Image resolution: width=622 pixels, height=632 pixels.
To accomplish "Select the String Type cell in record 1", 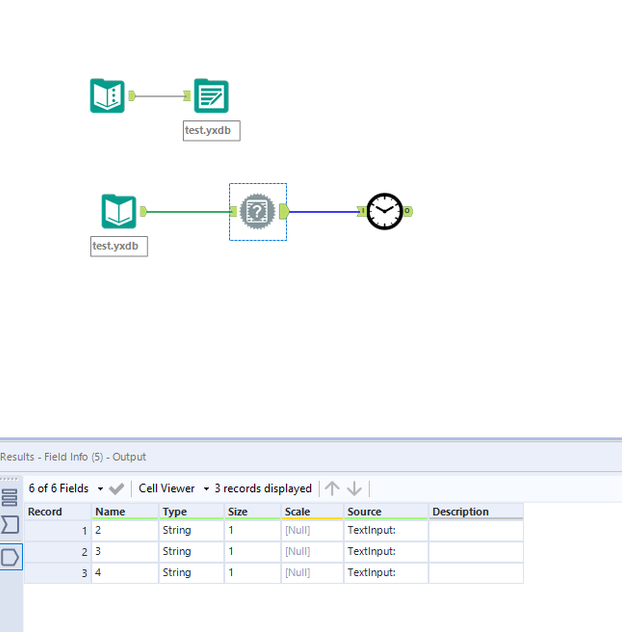I will tap(191, 530).
